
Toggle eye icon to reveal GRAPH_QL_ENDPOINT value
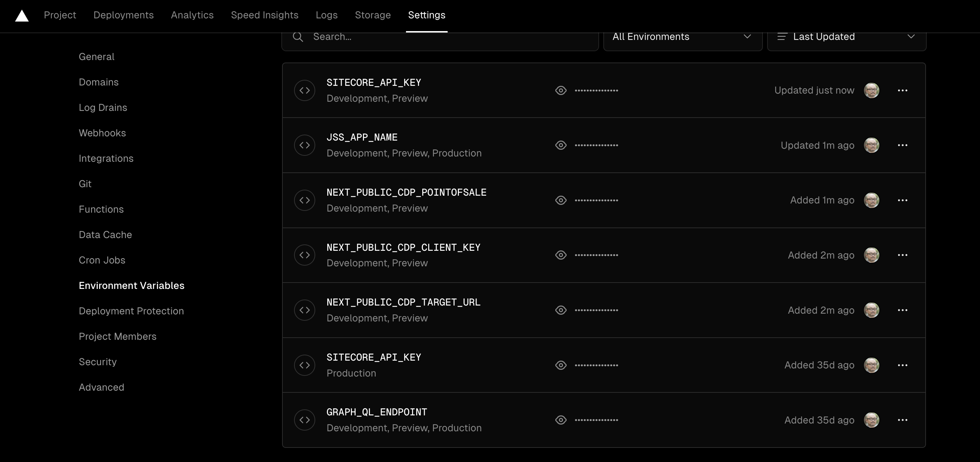(561, 420)
